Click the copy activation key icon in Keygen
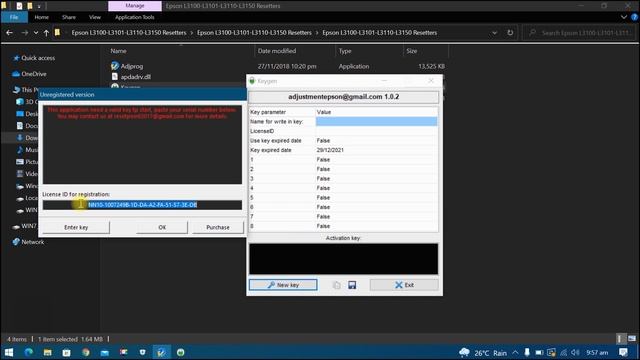Viewport: 640px width, 360px height. click(x=336, y=285)
